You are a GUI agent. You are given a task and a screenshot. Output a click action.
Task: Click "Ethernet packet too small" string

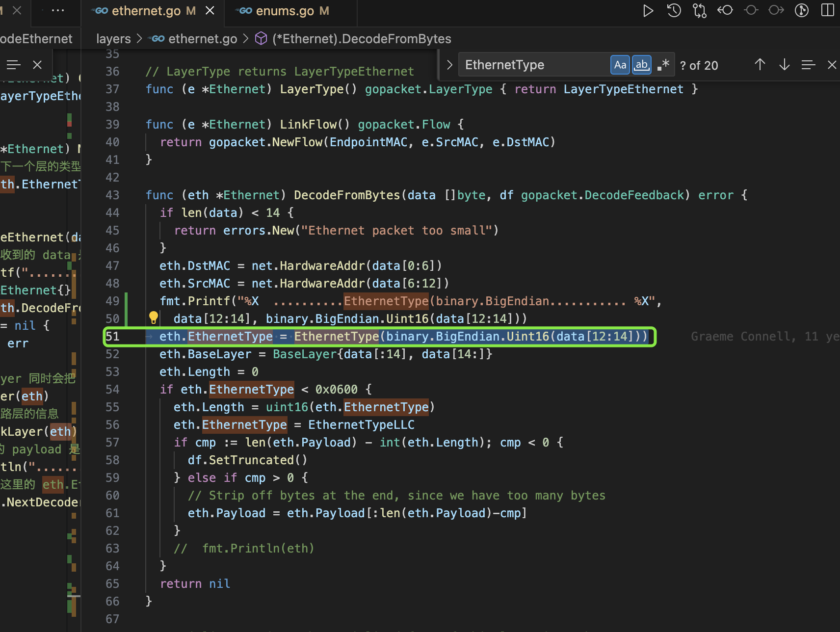click(x=397, y=231)
